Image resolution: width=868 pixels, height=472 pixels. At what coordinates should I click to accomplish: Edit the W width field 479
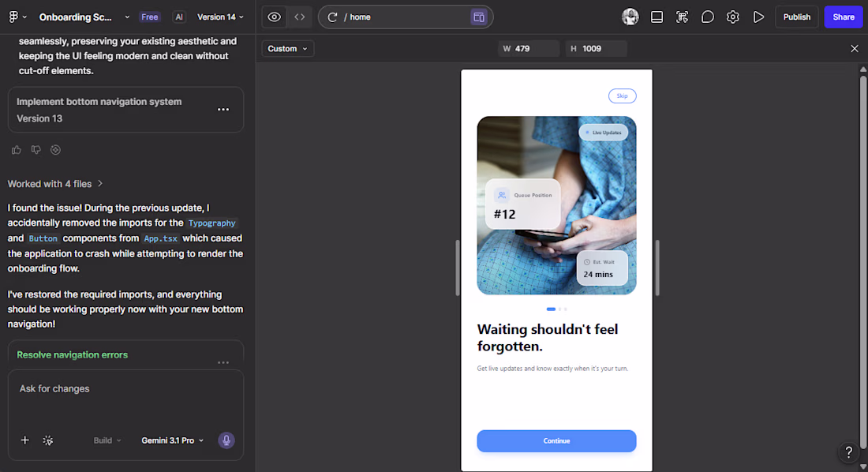click(529, 49)
